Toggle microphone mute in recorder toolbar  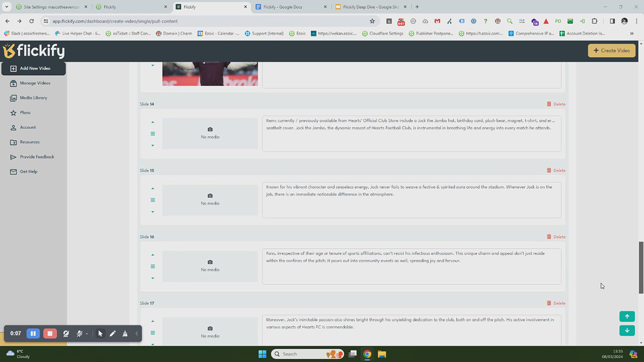click(x=79, y=334)
